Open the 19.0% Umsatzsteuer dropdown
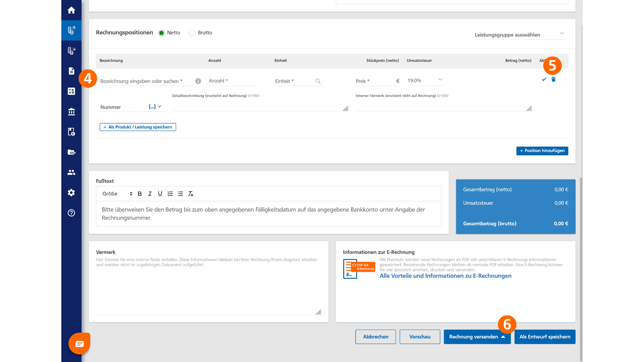Screen dimensions: 644x362 425,80
